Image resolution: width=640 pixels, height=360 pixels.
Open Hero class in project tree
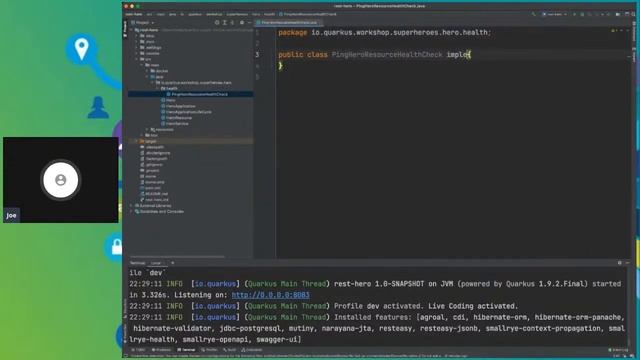pos(171,100)
